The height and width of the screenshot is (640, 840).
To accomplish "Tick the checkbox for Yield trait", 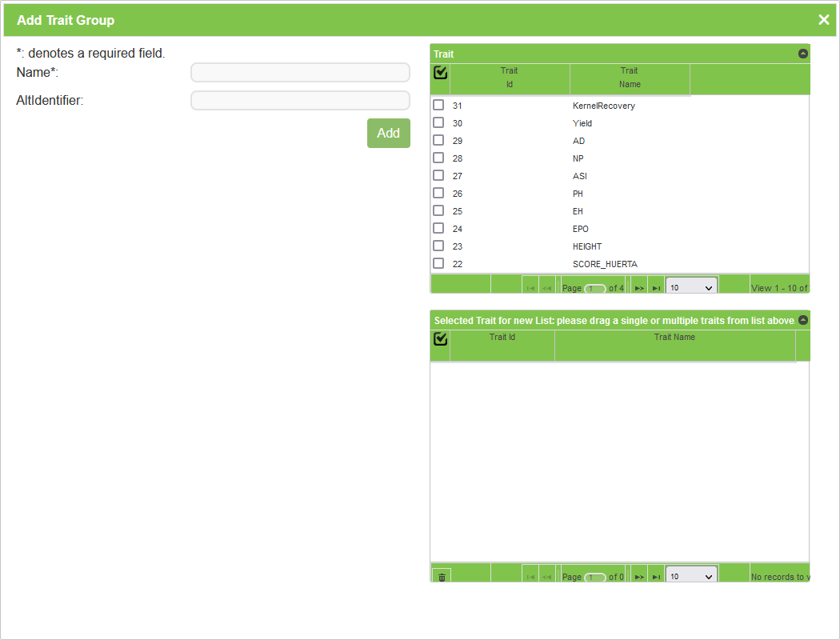I will (438, 123).
